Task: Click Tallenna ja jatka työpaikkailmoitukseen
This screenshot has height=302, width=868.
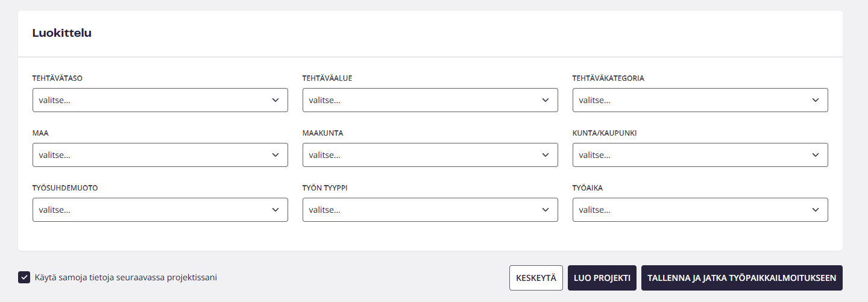Action: pyautogui.click(x=741, y=278)
